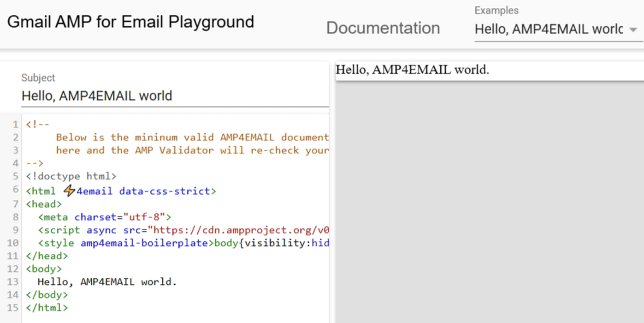Click the Gmail AMP for Email Playground title
The height and width of the screenshot is (323, 644).
(x=130, y=22)
